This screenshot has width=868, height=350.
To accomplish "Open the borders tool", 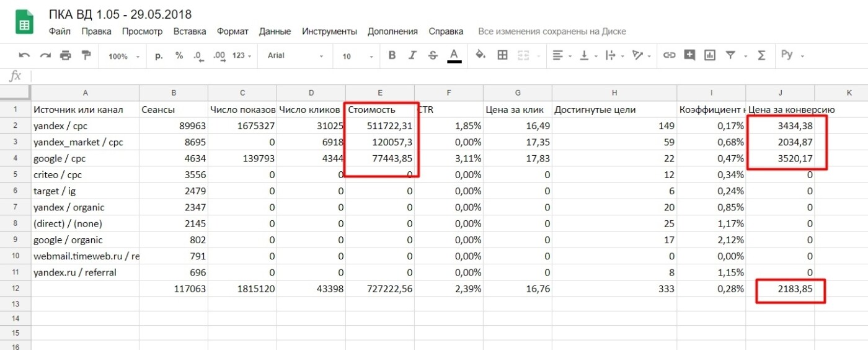I will (503, 55).
